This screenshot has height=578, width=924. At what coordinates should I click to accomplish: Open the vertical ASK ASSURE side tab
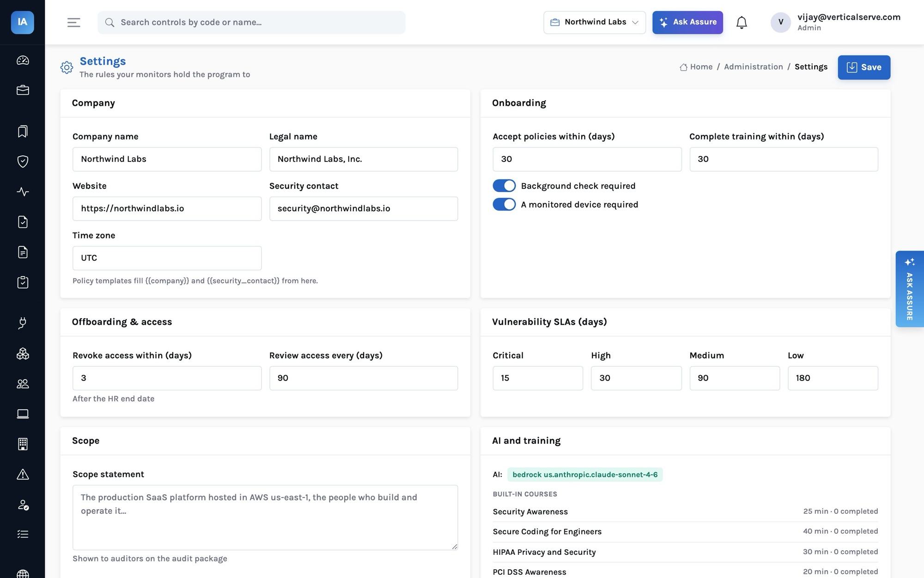tap(909, 289)
